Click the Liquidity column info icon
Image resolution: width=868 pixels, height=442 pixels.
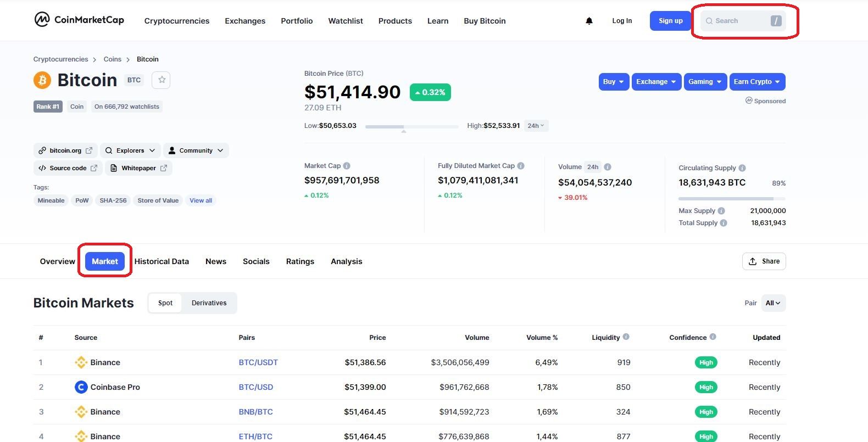[626, 337]
